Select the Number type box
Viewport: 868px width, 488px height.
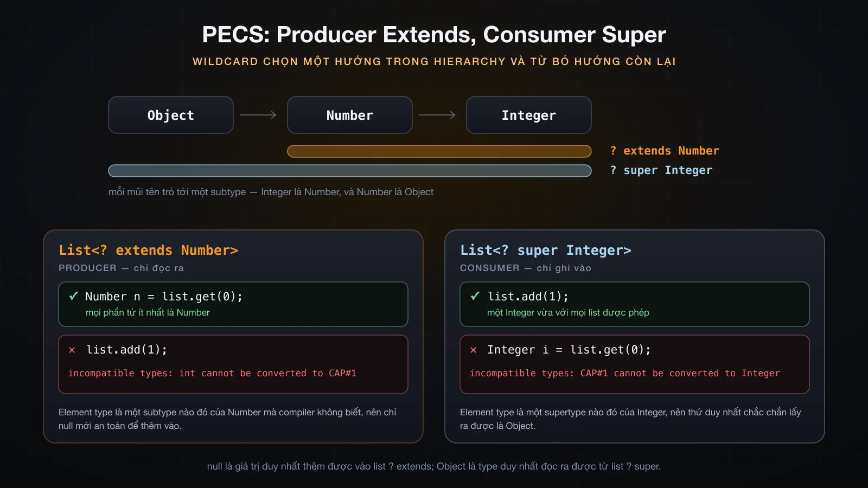point(350,115)
